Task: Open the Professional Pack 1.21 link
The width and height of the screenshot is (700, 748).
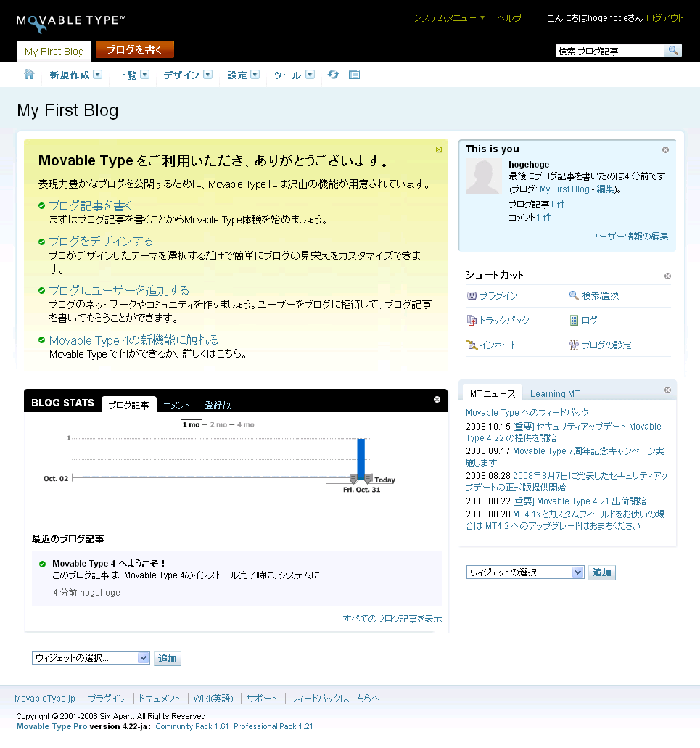Action: click(x=273, y=726)
